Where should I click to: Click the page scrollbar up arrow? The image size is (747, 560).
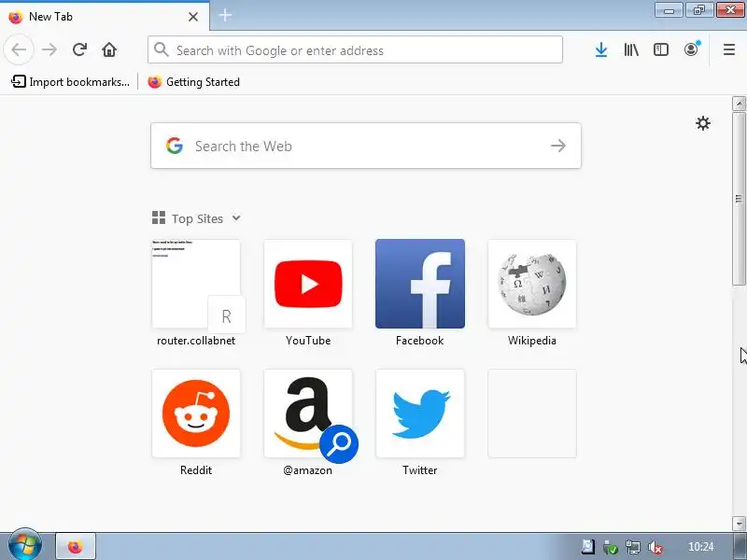[x=739, y=104]
